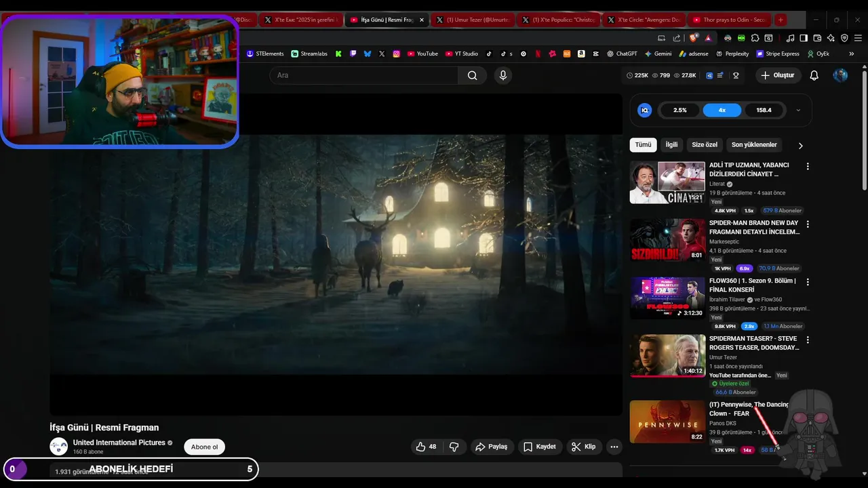Viewport: 868px width, 488px height.
Task: Open options menu for SPIDERMAN TEASER video
Action: (807, 340)
